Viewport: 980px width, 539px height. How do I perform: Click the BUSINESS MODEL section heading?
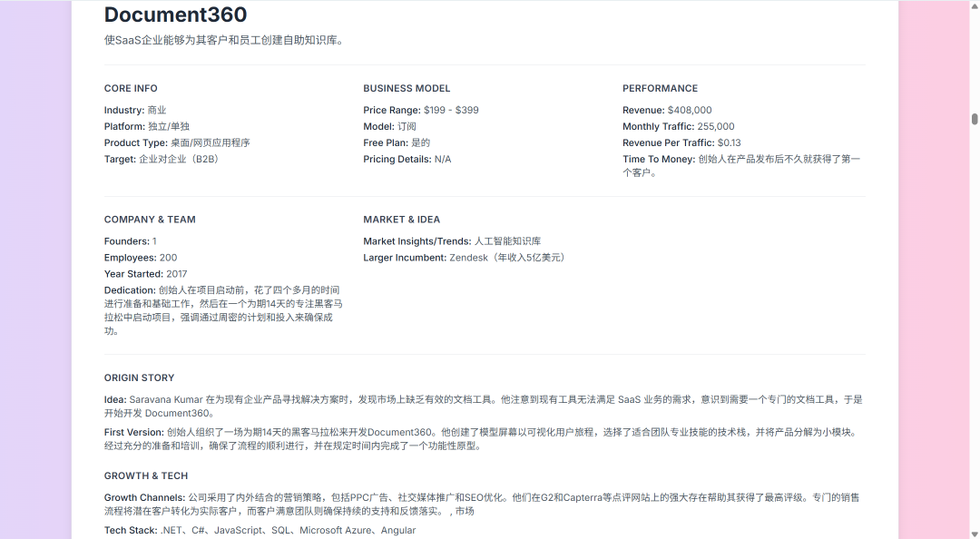coord(407,88)
